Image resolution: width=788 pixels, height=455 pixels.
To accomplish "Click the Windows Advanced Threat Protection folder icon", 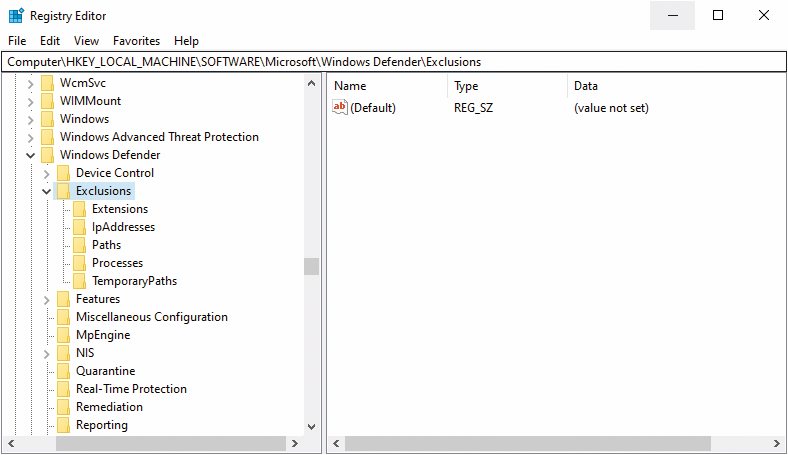I will click(47, 137).
